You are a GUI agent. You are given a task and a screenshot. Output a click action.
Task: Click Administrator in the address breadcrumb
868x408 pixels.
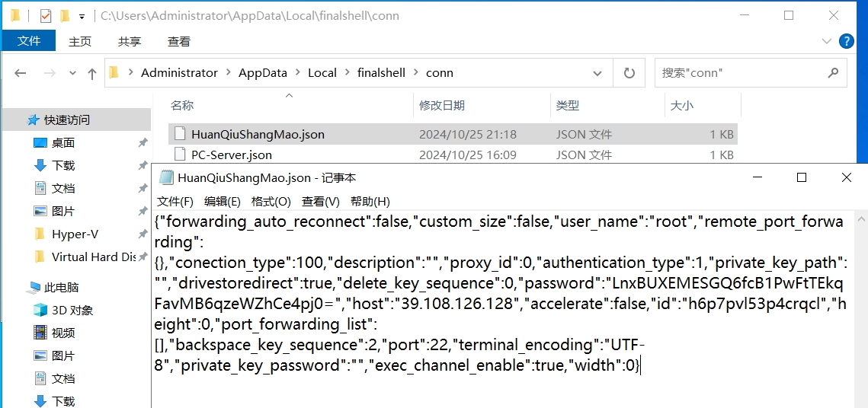pyautogui.click(x=179, y=72)
